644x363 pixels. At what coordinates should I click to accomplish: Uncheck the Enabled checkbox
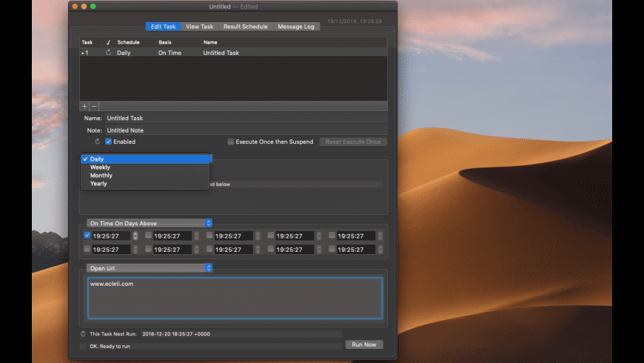pos(109,141)
